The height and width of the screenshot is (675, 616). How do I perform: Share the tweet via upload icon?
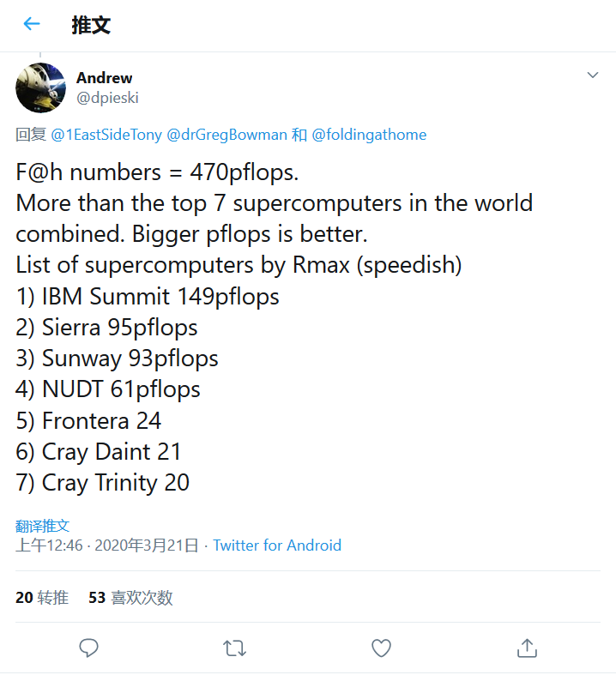coord(527,648)
